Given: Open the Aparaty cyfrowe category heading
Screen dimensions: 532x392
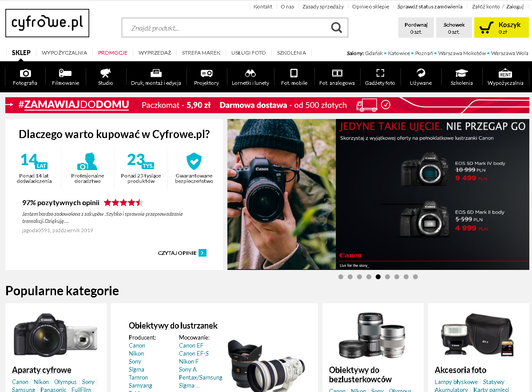Looking at the screenshot, I should click(41, 370).
